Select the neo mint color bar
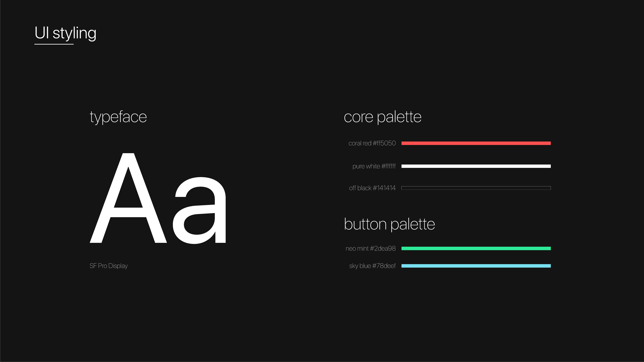This screenshot has width=644, height=362. pyautogui.click(x=476, y=248)
